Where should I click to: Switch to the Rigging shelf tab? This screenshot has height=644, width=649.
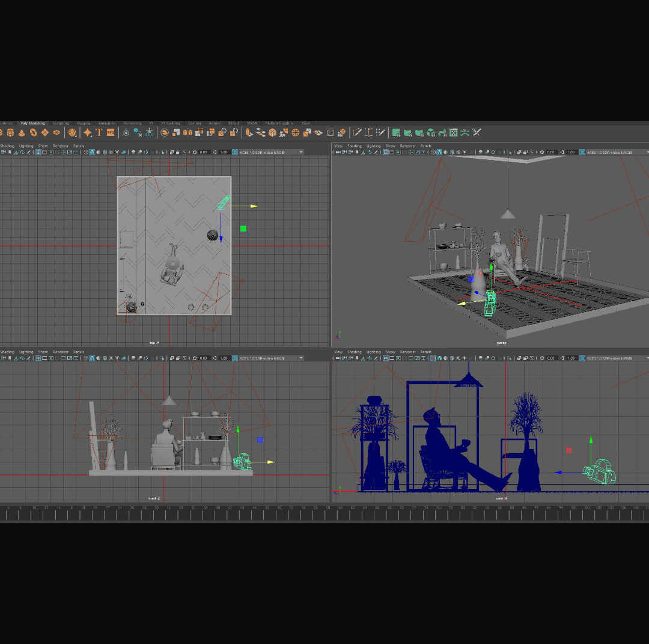[84, 123]
